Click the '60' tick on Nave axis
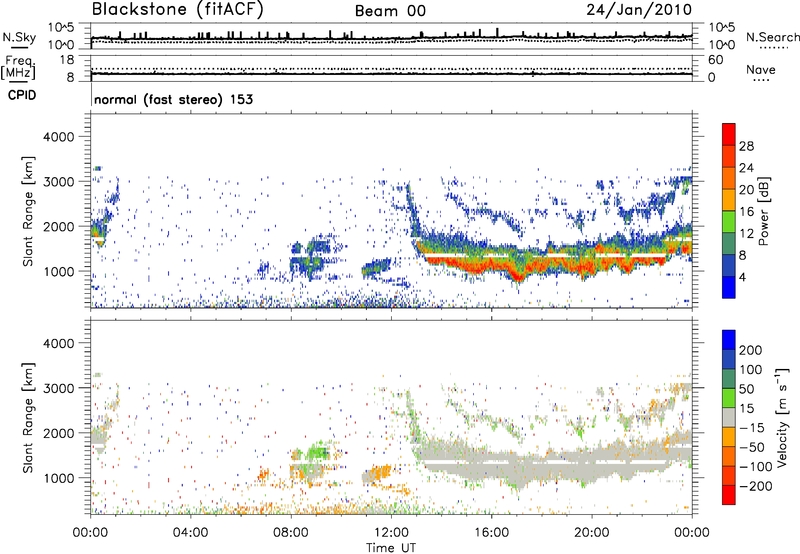Screen dimensions: 800x554 [715, 60]
